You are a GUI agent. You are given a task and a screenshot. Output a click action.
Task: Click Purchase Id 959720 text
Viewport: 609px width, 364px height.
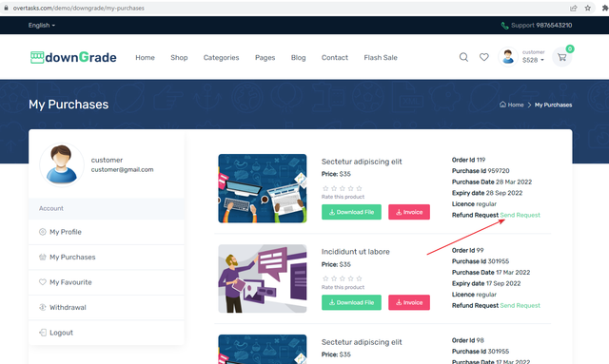click(x=481, y=171)
